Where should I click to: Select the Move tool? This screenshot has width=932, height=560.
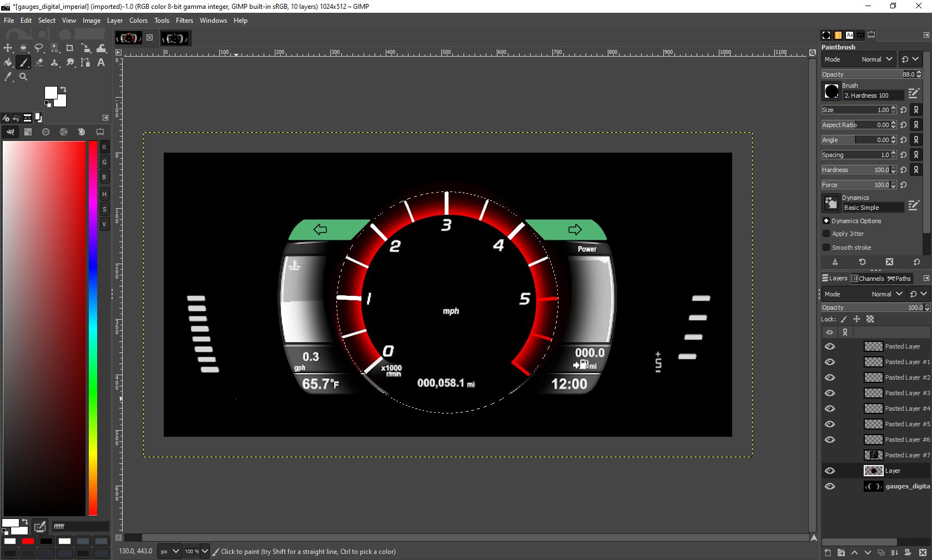click(x=8, y=48)
